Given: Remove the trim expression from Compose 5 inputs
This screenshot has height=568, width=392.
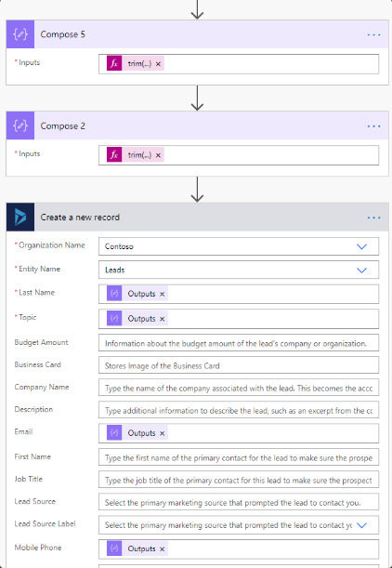Looking at the screenshot, I should point(158,64).
